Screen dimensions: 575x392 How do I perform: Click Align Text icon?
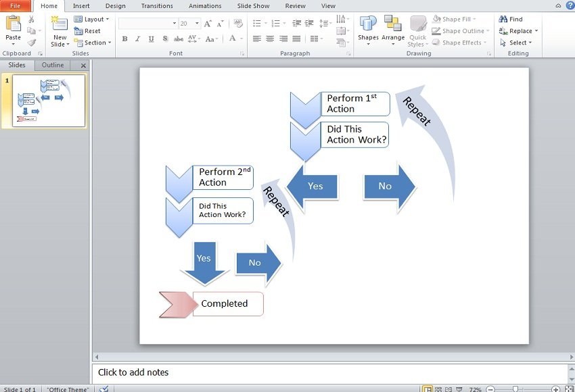[x=342, y=31]
